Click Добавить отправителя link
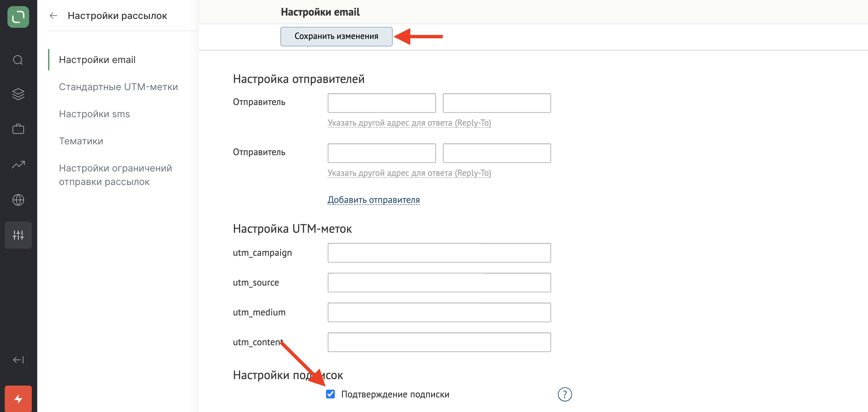 pyautogui.click(x=374, y=200)
